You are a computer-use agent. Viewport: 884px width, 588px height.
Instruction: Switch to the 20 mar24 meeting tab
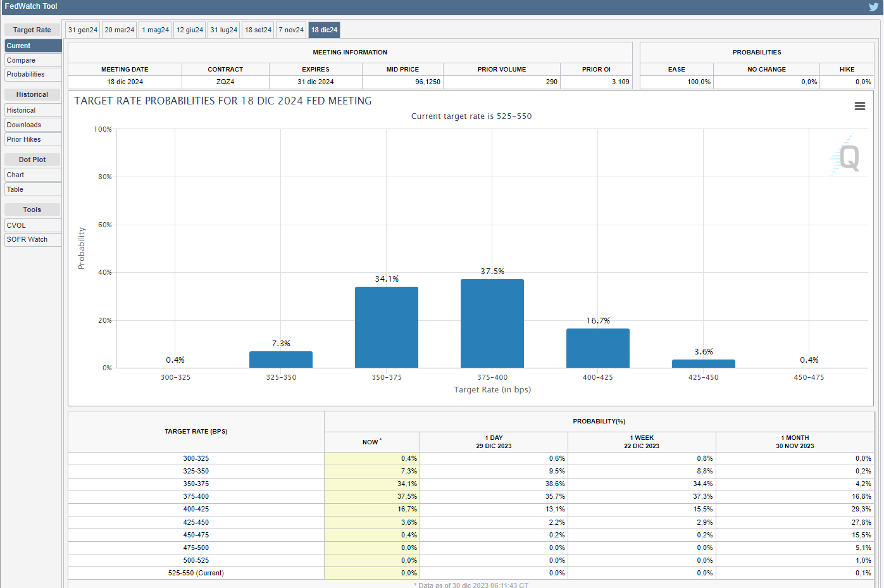tap(120, 30)
